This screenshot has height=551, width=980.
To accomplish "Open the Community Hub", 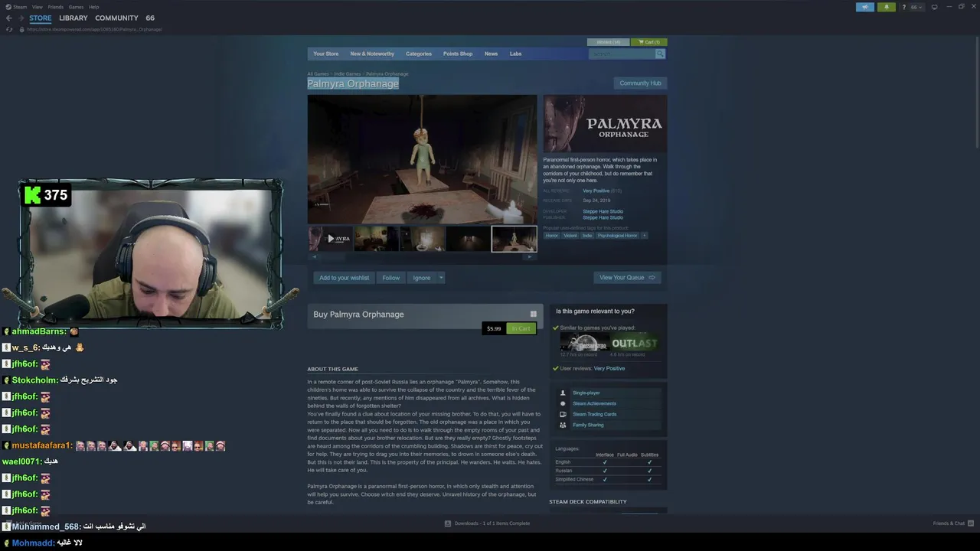I will point(640,83).
